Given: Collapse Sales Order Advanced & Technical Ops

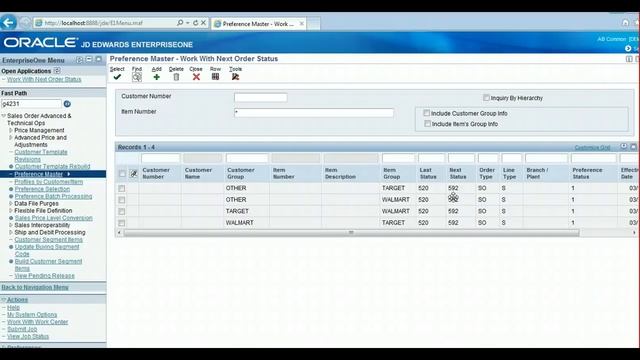Looking at the screenshot, I should point(4,116).
